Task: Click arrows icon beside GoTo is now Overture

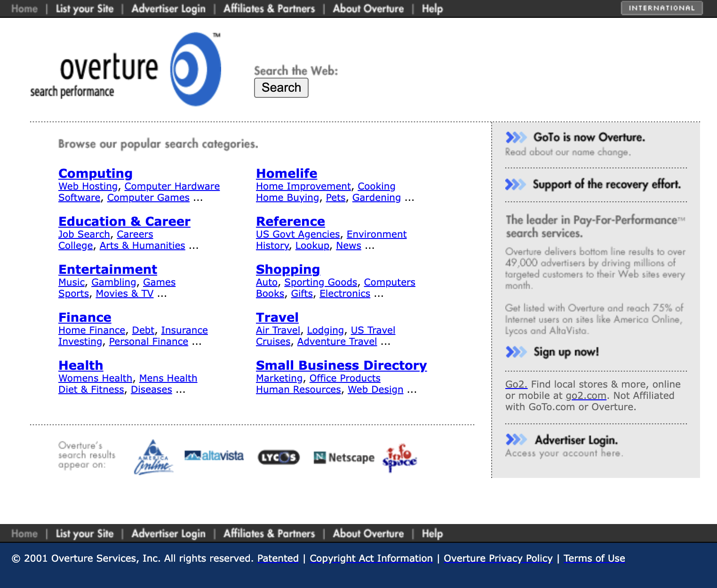Action: (516, 137)
